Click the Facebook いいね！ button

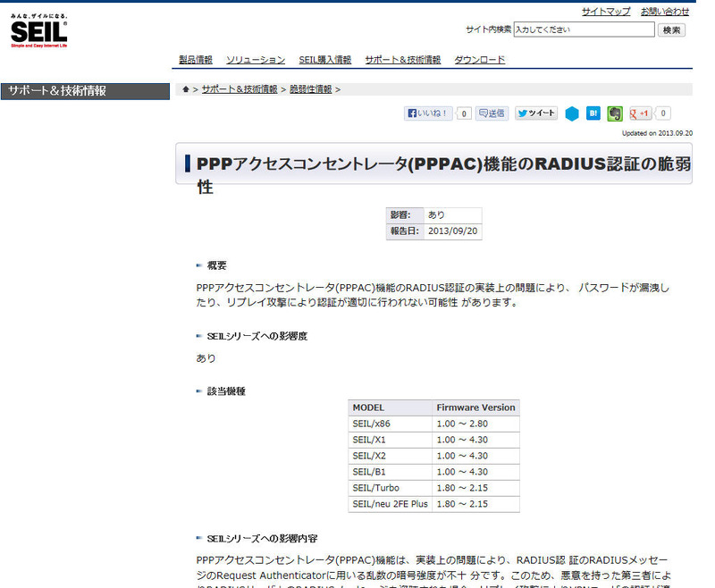click(x=430, y=113)
